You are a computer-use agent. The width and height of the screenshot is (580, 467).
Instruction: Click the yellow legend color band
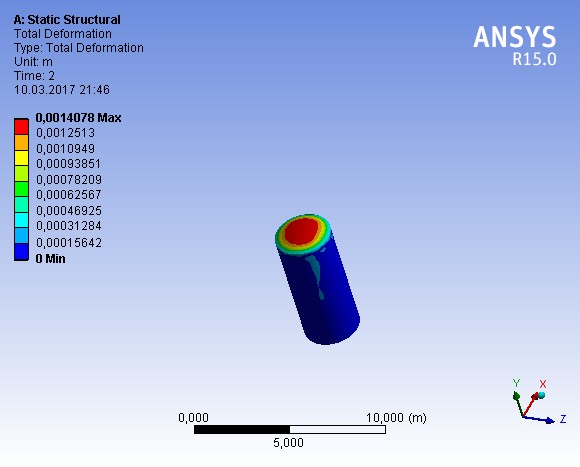[21, 158]
